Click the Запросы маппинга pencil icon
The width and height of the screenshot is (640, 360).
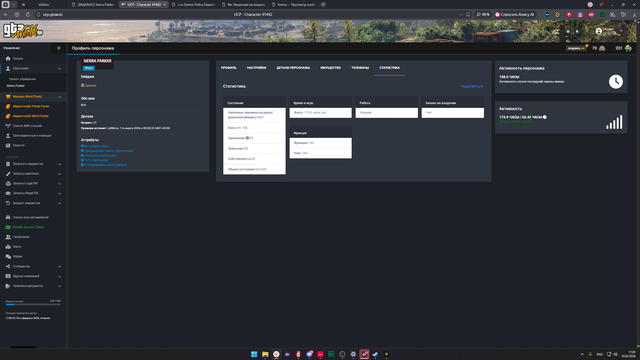pos(8,174)
